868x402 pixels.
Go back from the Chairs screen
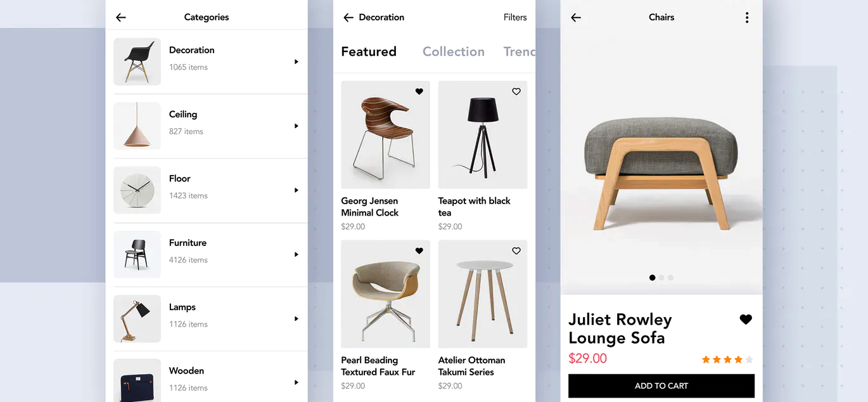tap(576, 18)
